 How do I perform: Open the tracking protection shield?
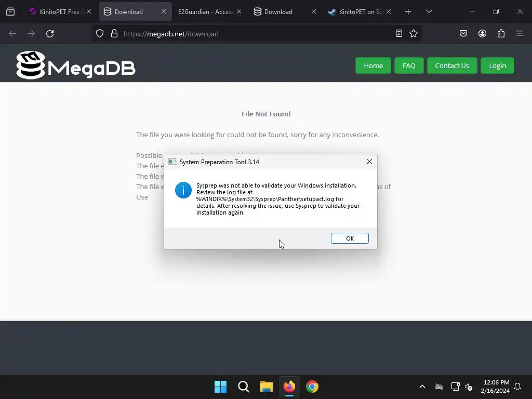99,34
